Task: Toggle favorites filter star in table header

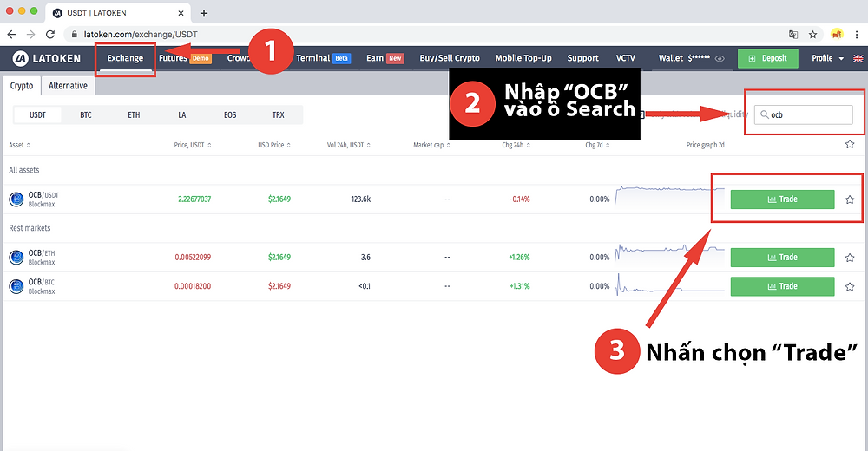Action: point(850,145)
